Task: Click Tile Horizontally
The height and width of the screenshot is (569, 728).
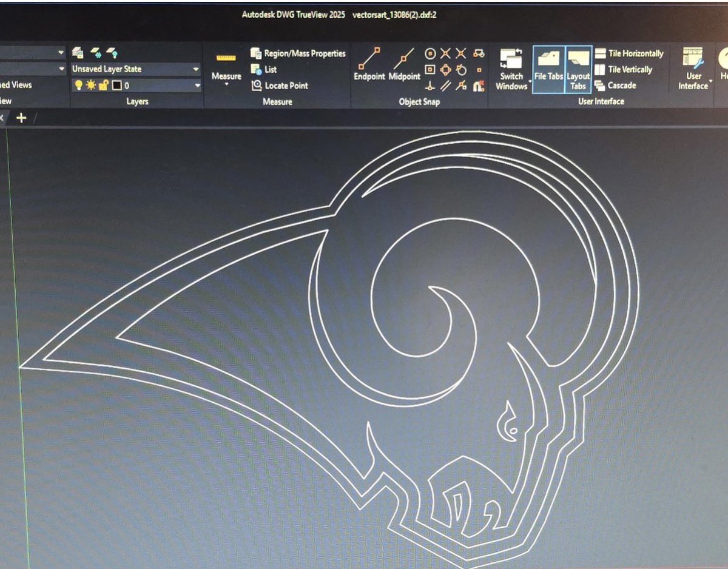Action: coord(629,53)
